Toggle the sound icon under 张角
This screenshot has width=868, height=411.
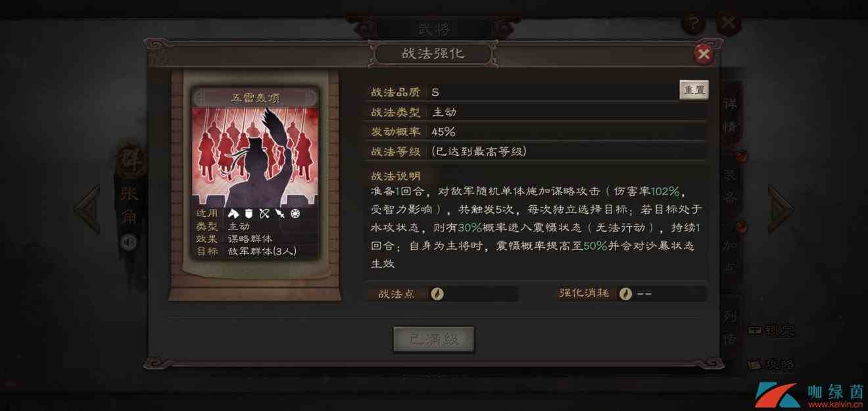click(x=130, y=242)
